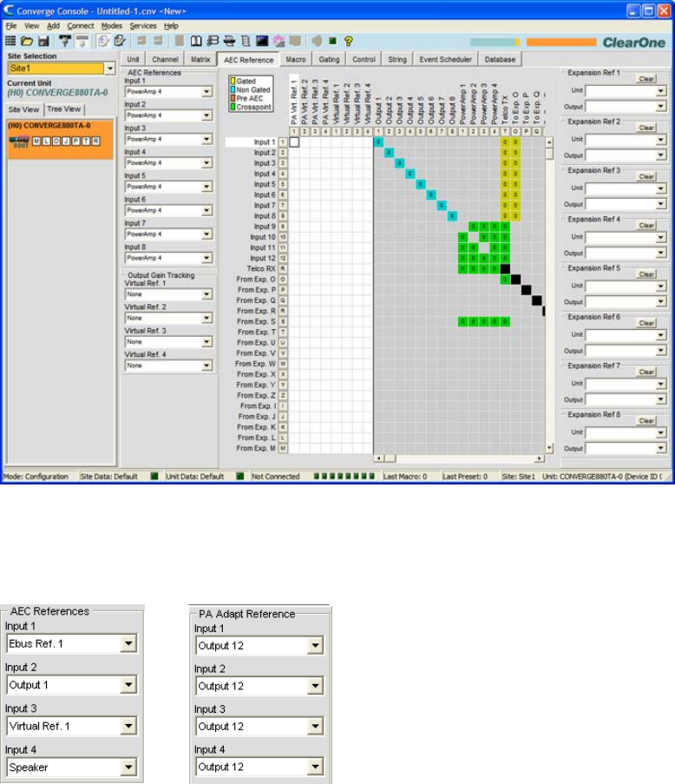Click the site grid icon in toolbar

click(x=10, y=41)
